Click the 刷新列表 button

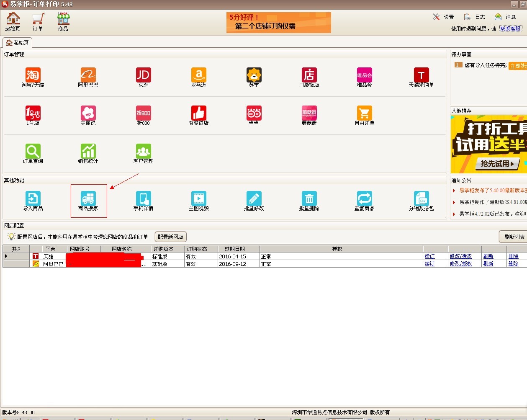[x=514, y=237]
